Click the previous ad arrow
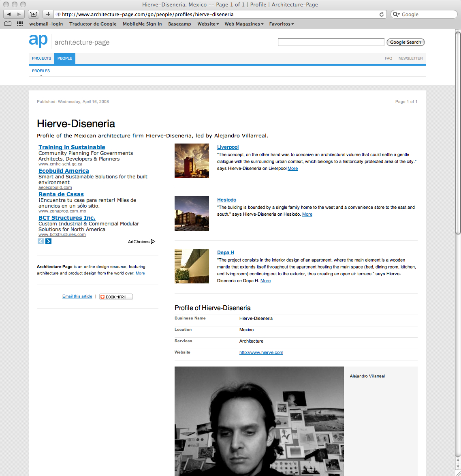The image size is (461, 476). 41,241
